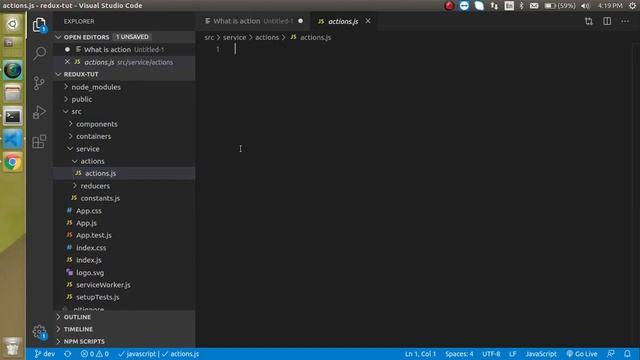Open setupTests.js file
Viewport: 640px width, 360px height.
124,297
